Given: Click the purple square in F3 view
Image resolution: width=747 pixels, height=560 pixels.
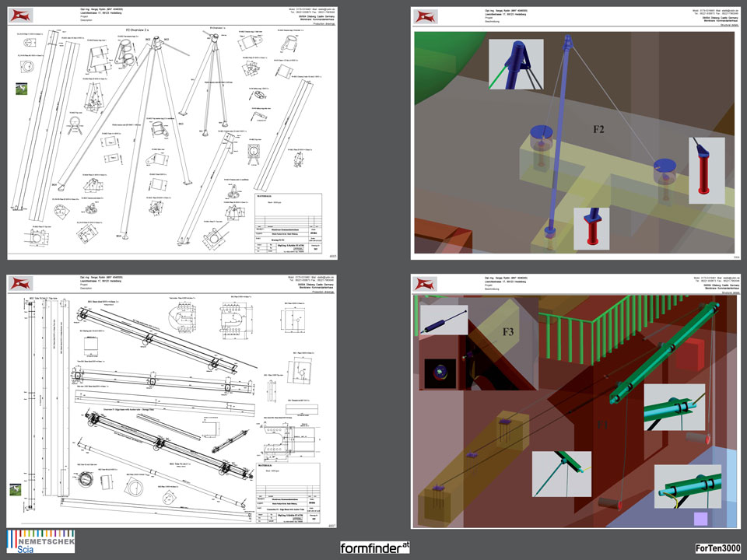Looking at the screenshot, I should point(701,519).
